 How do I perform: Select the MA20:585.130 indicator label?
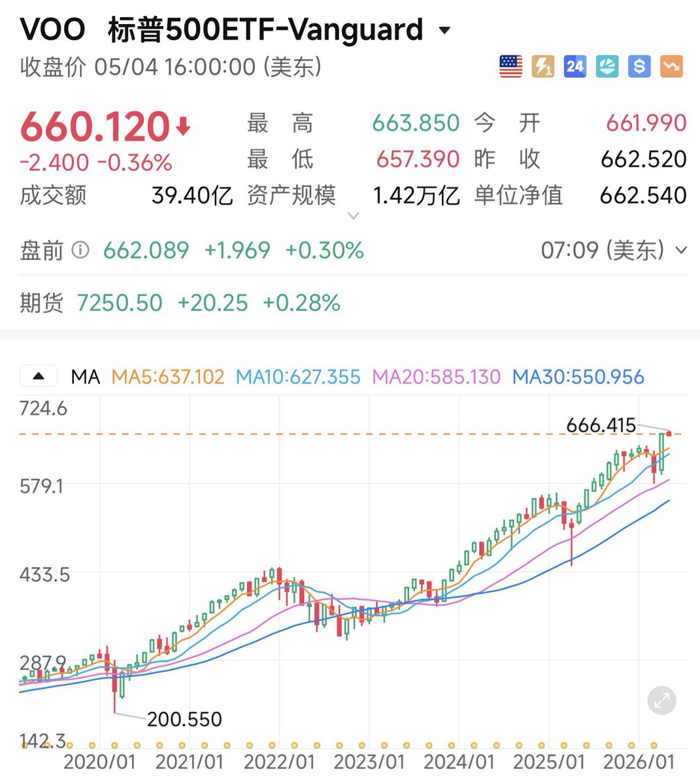coord(436,377)
